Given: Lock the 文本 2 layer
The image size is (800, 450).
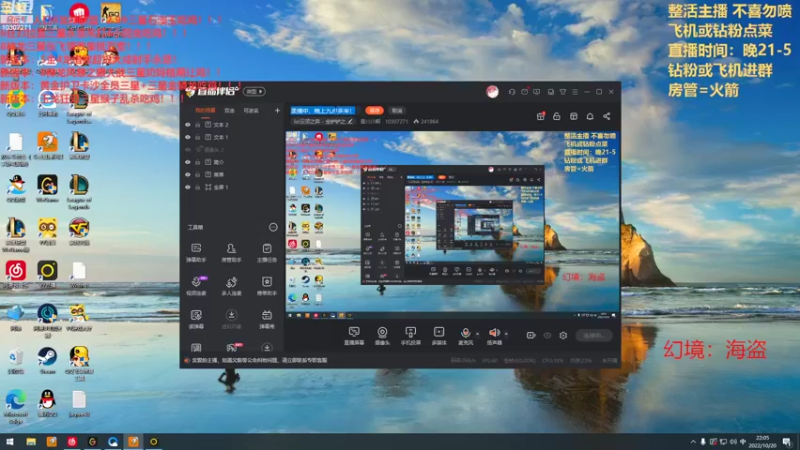Looking at the screenshot, I should click(x=197, y=124).
